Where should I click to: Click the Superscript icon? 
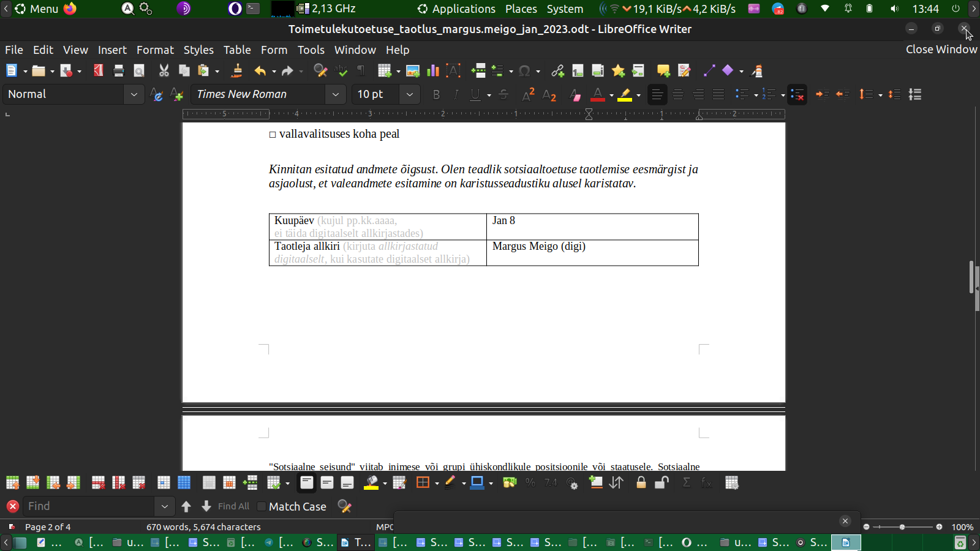coord(528,94)
